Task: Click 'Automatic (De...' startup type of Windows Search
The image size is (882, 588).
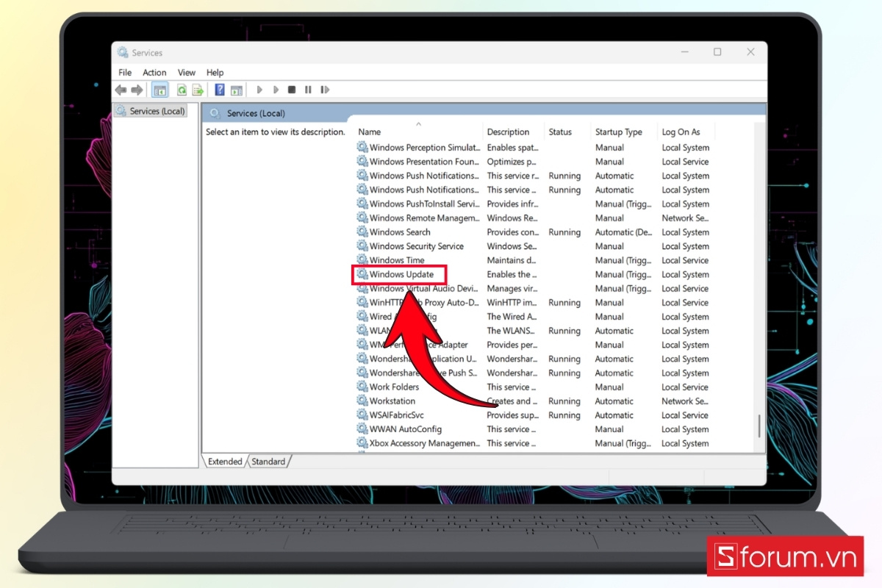Action: click(623, 232)
